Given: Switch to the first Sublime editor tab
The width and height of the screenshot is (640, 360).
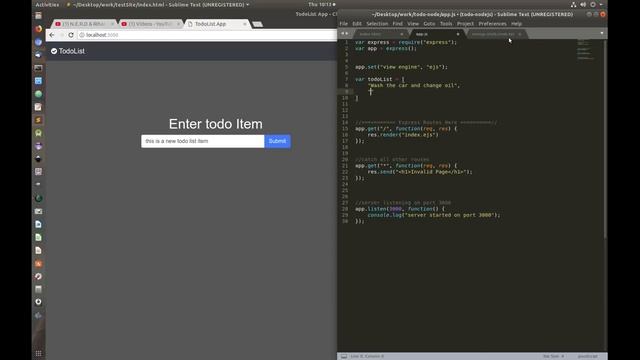Looking at the screenshot, I should pos(380,34).
